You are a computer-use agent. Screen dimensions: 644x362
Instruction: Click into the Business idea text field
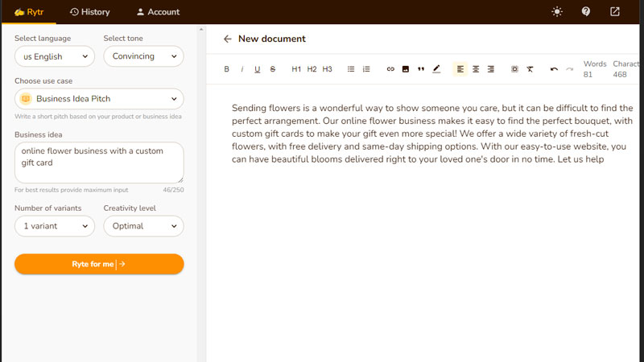[x=99, y=162]
